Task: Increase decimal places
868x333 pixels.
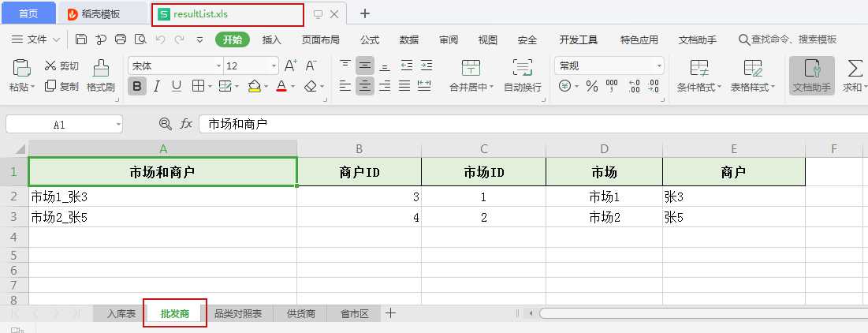Action: pos(635,86)
